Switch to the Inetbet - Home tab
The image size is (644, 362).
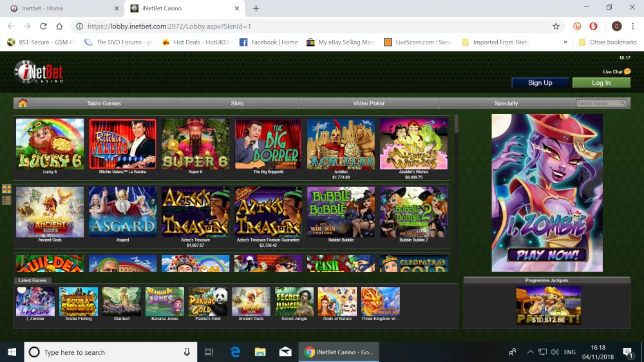pyautogui.click(x=62, y=8)
